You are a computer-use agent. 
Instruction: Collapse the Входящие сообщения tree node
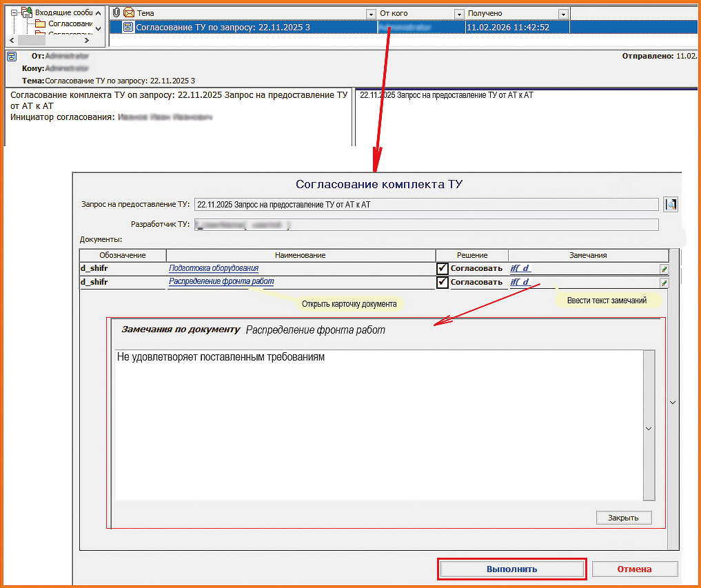point(14,12)
